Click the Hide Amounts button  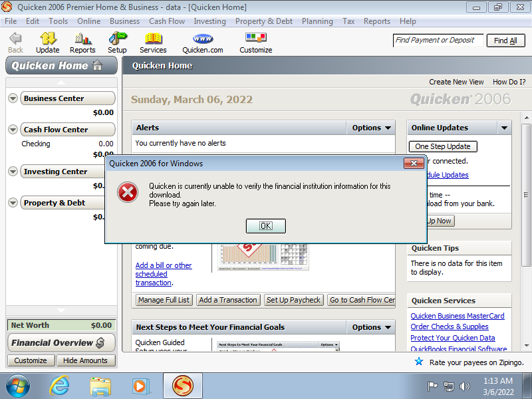click(x=85, y=360)
